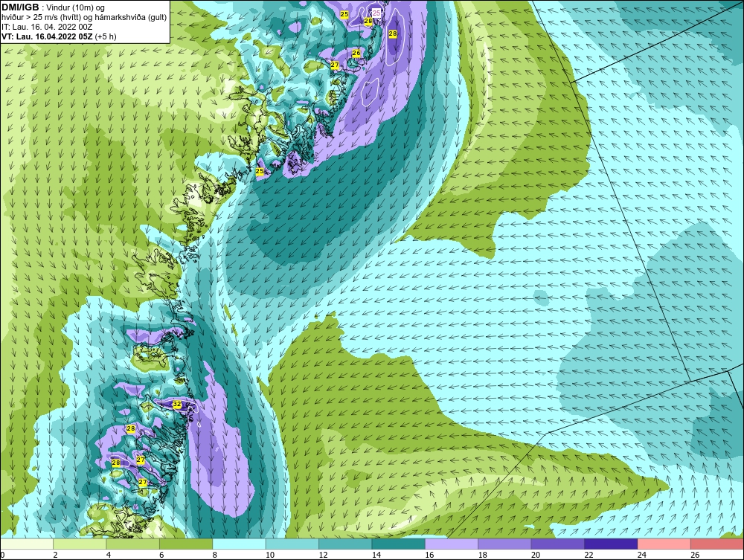Click the legend swatch between 14 and 16
The height and width of the screenshot is (560, 744).
tap(399, 544)
